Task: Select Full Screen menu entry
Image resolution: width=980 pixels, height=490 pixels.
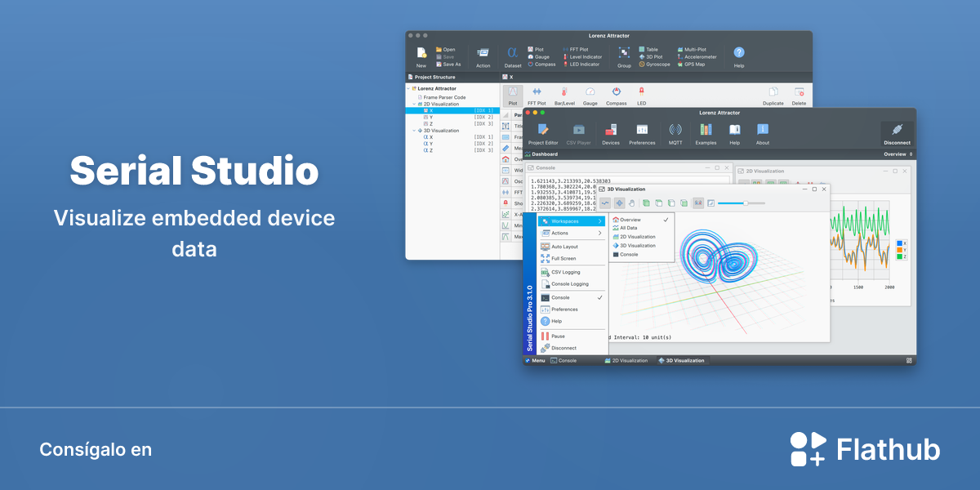Action: click(572, 258)
